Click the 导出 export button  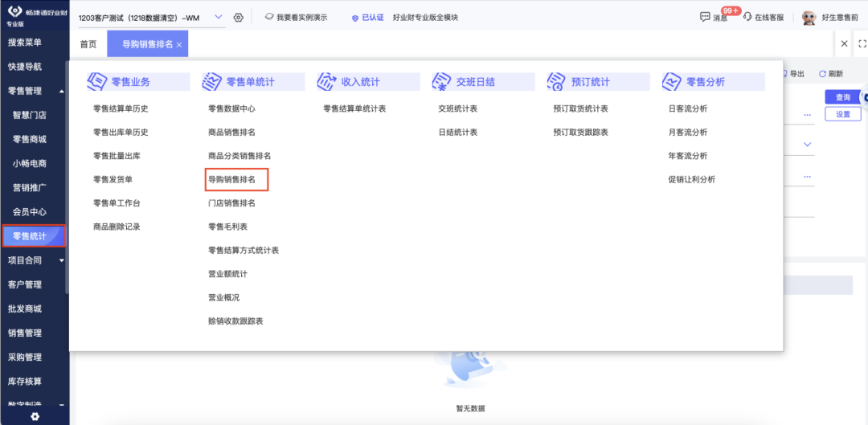click(x=792, y=74)
